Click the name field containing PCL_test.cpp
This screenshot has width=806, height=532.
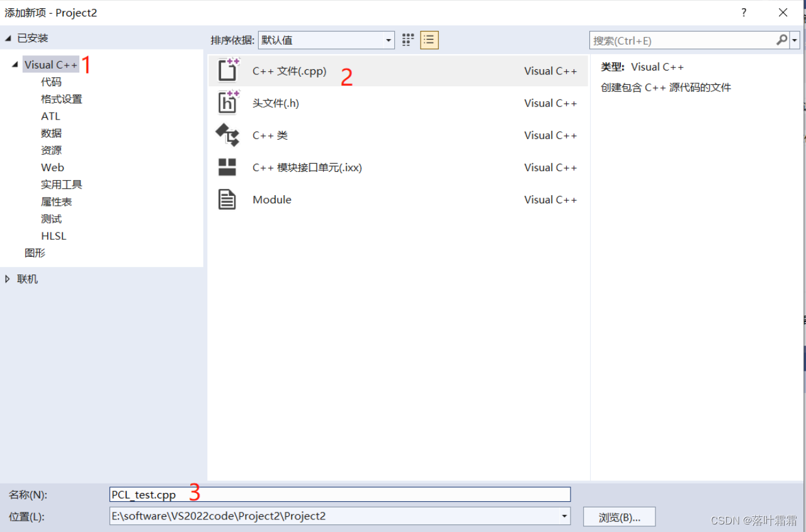pos(340,494)
